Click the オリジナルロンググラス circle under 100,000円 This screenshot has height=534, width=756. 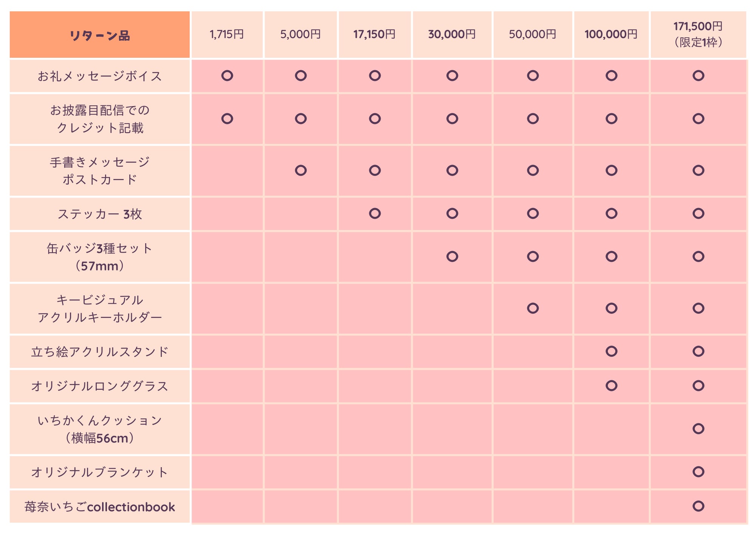point(611,386)
